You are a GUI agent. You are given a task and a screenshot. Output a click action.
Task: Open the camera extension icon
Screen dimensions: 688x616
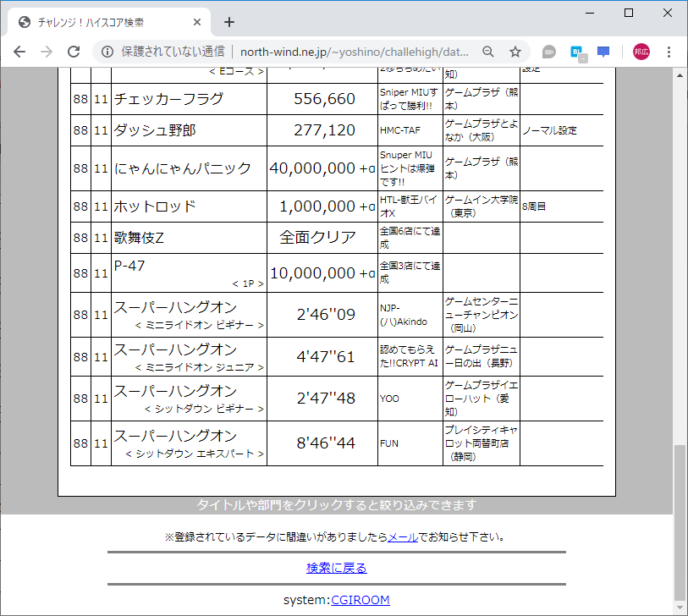click(x=549, y=52)
